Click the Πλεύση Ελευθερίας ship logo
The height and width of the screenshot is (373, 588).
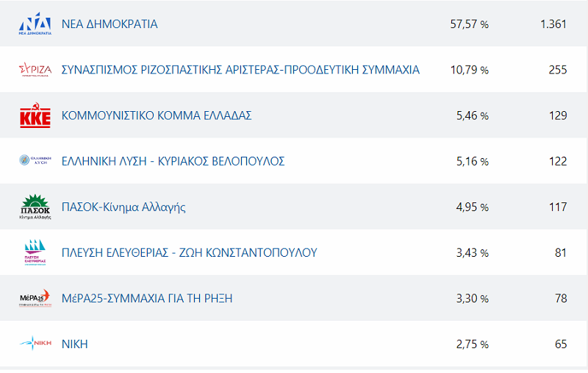(x=35, y=252)
